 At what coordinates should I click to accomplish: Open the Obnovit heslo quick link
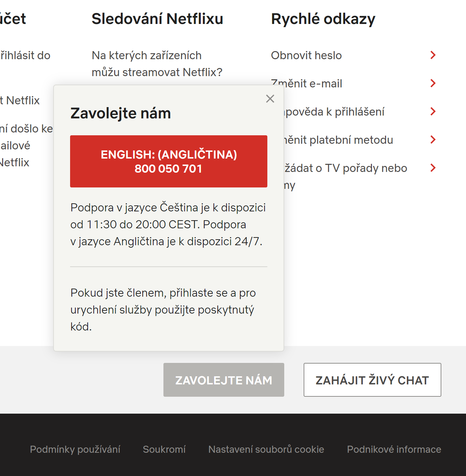(x=306, y=55)
